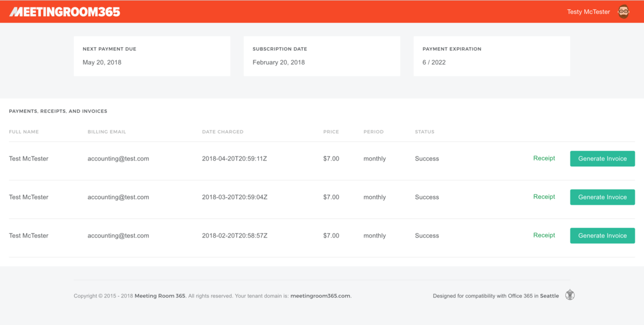644x325 pixels.
Task: Click the Full Name column header
Action: click(x=24, y=132)
